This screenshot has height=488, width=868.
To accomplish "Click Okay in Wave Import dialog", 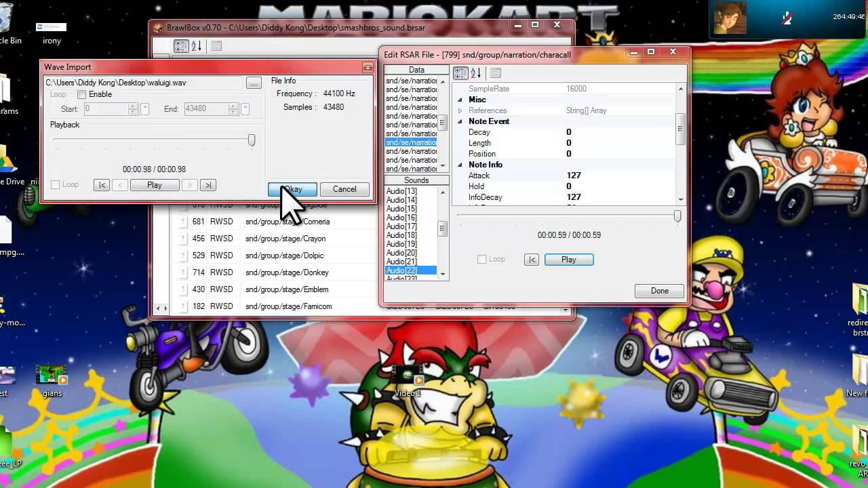I will coord(292,189).
